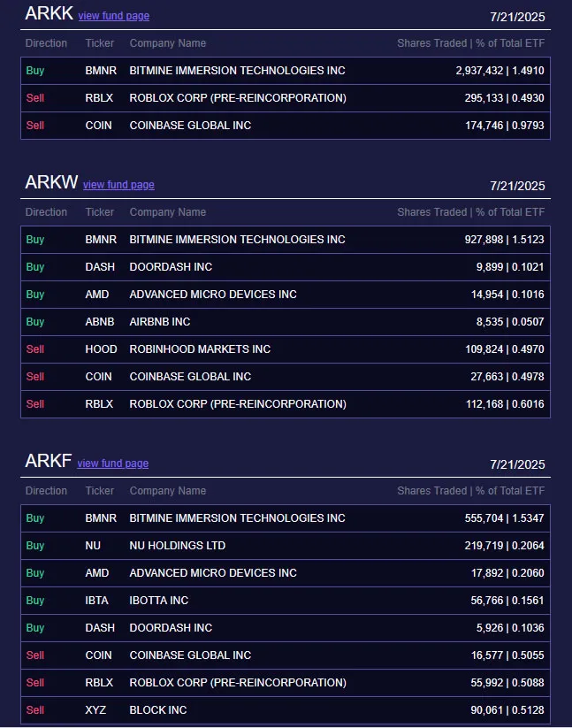The width and height of the screenshot is (572, 728).
Task: Click the ARKF fund title
Action: click(47, 461)
